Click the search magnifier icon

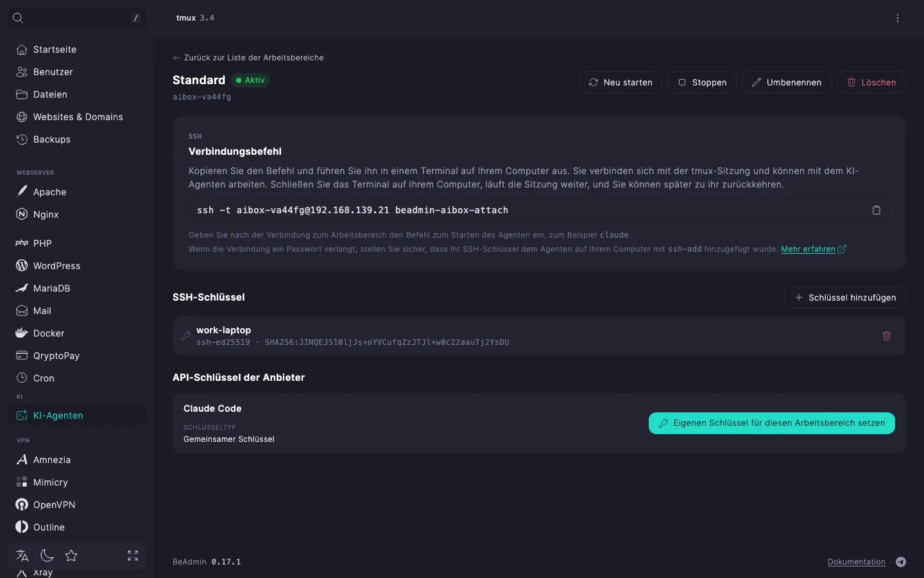tap(18, 18)
